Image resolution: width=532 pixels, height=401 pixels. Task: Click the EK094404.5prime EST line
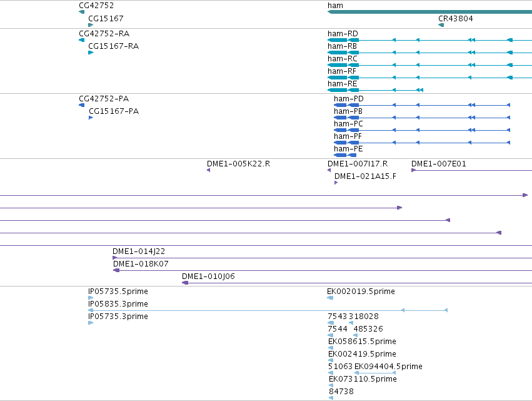tap(375, 373)
